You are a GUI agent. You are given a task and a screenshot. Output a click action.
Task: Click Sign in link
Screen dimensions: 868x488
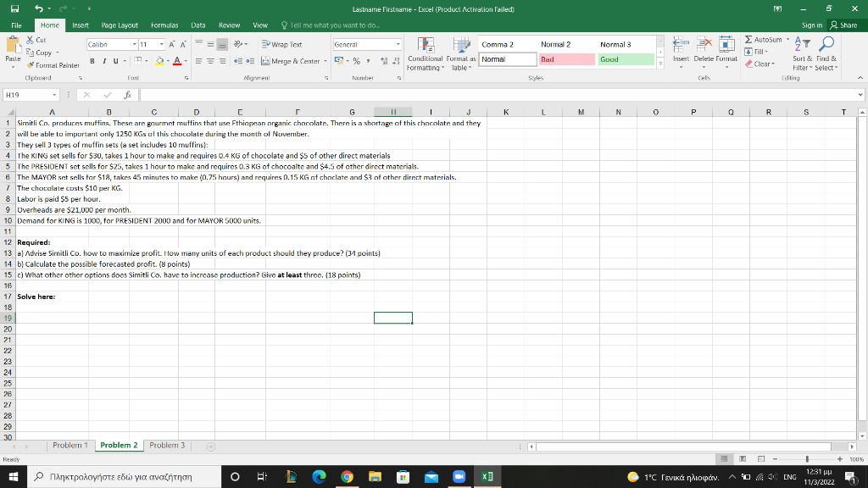[811, 25]
